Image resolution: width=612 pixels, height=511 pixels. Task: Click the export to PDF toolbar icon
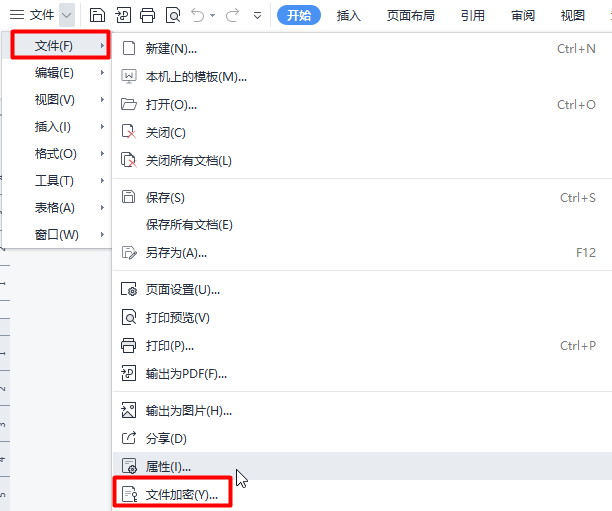click(x=123, y=15)
